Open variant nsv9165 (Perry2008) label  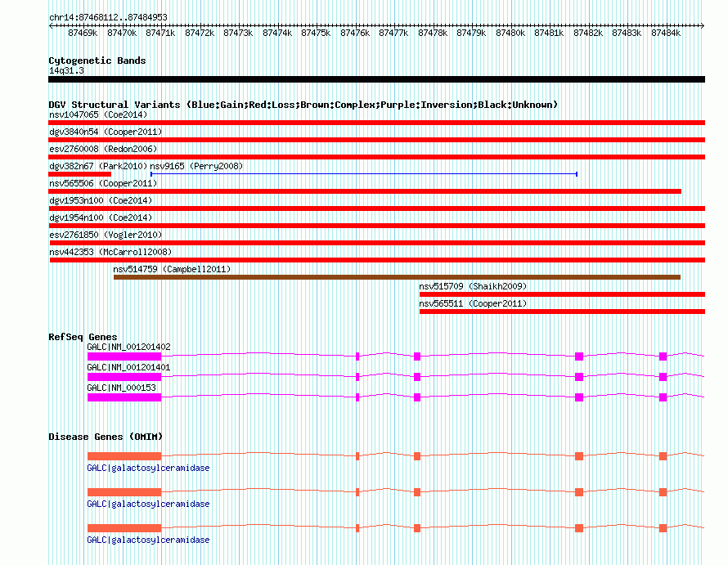pos(196,166)
